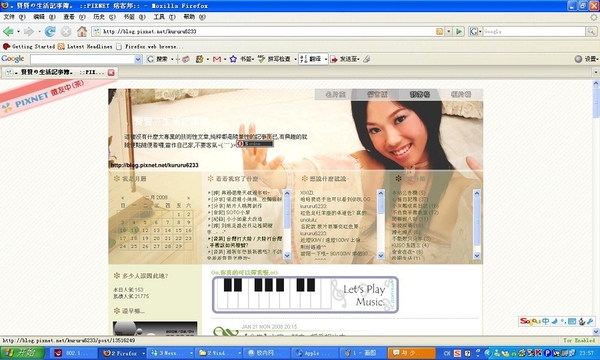Open the Gmail icon dropdown arrow
Image resolution: width=600 pixels, height=360 pixels.
[225, 59]
